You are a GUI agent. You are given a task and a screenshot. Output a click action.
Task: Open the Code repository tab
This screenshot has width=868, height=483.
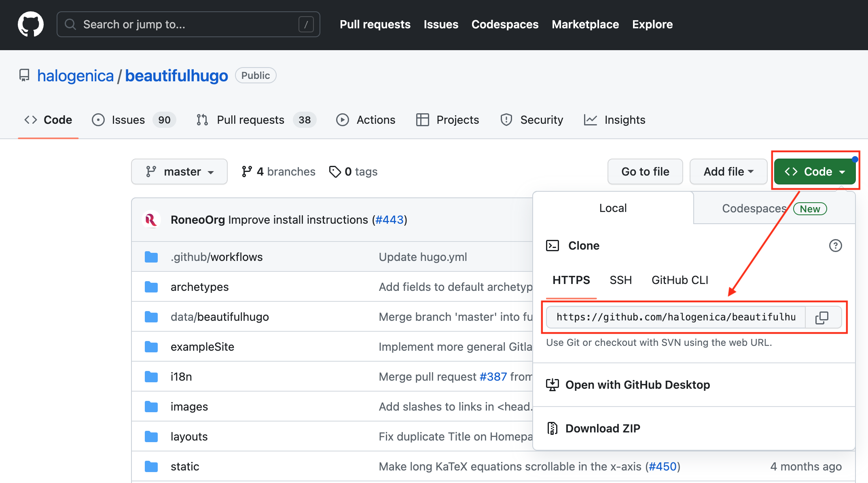click(x=48, y=120)
